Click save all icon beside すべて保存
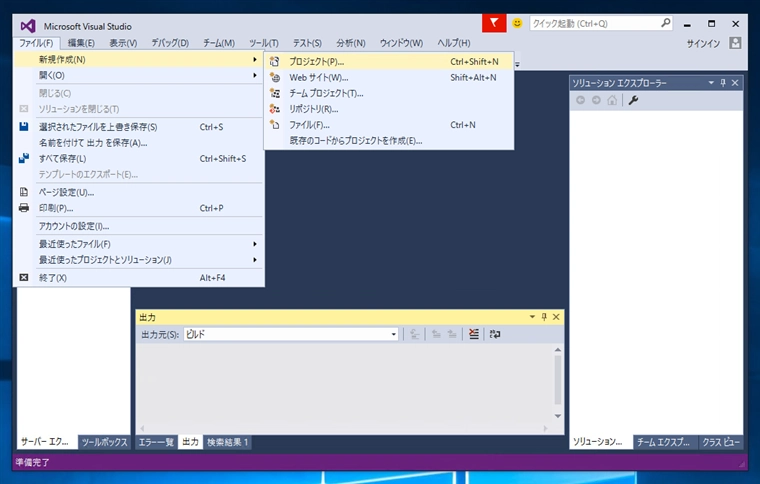The width and height of the screenshot is (760, 484). [24, 158]
